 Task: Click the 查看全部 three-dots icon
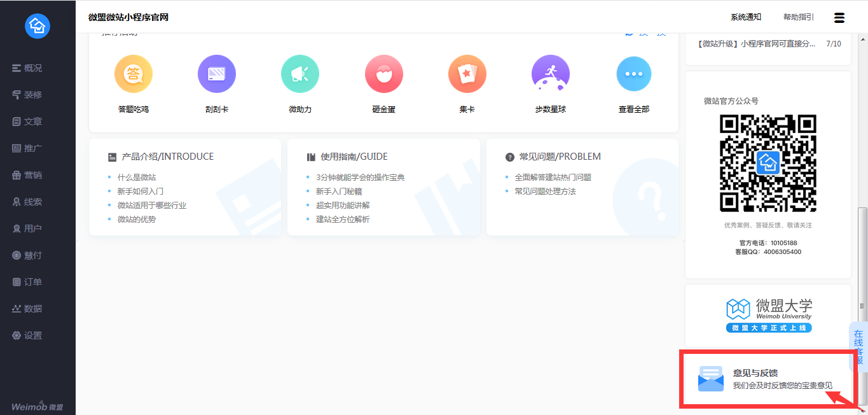(x=634, y=74)
